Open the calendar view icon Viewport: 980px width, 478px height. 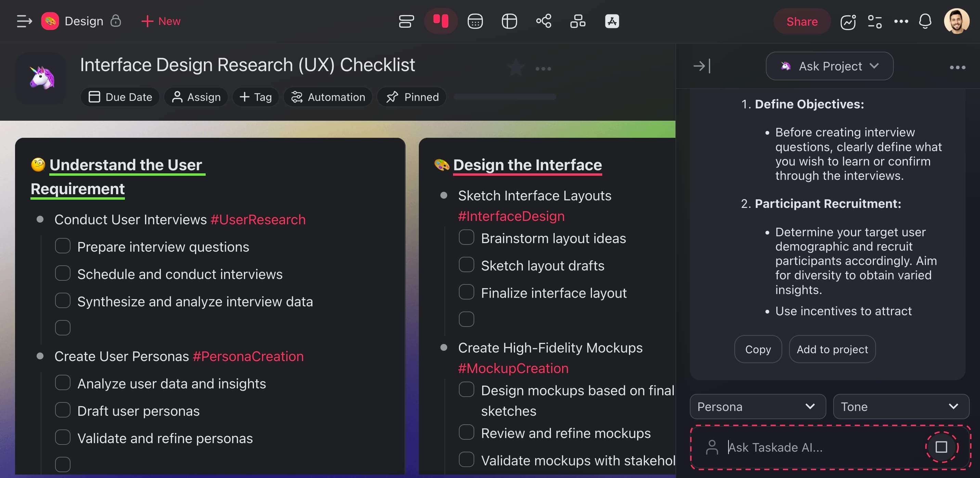[475, 21]
